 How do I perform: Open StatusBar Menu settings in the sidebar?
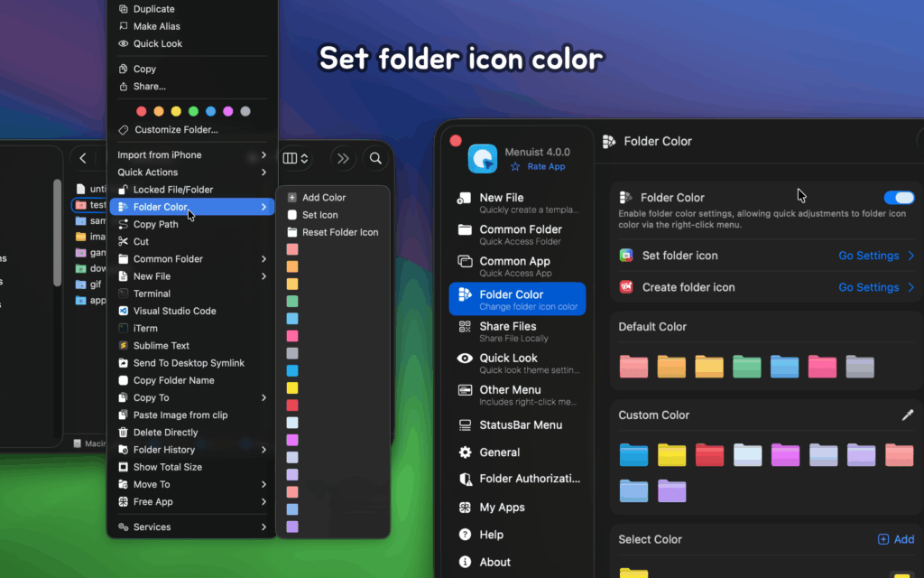pyautogui.click(x=522, y=424)
